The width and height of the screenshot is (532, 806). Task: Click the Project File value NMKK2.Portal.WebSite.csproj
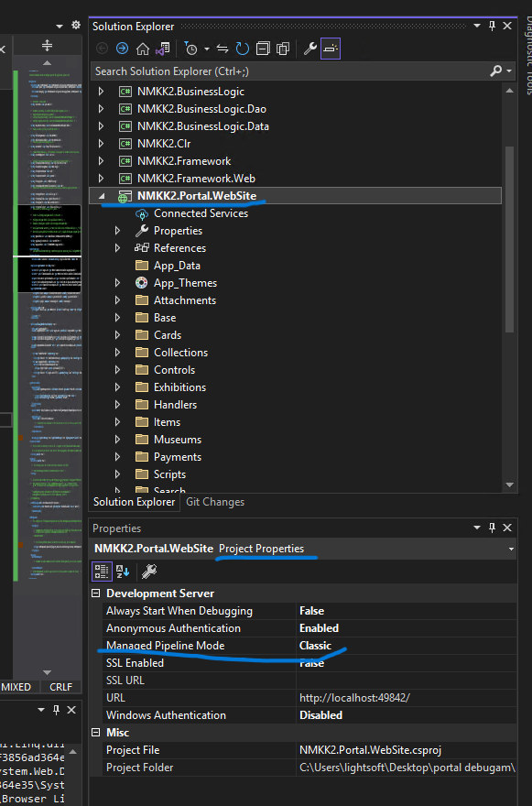click(370, 750)
